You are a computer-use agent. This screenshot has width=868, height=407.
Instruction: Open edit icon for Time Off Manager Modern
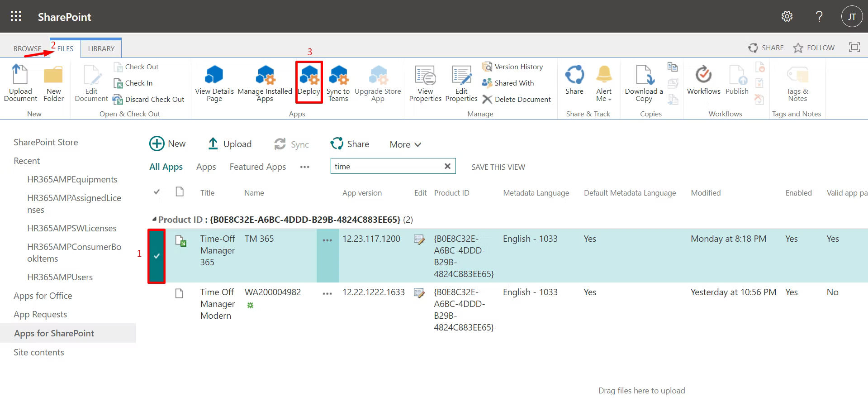(419, 293)
